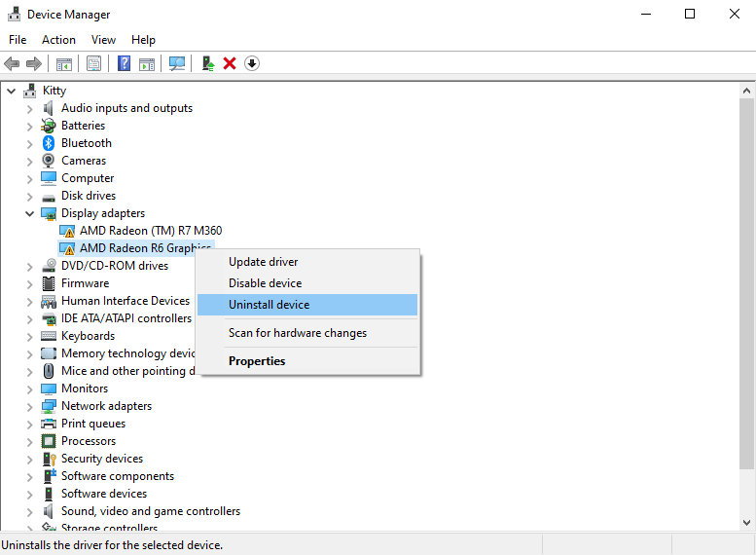The width and height of the screenshot is (756, 555).
Task: Expand the DVD/CD-ROM drives category
Action: (x=30, y=267)
